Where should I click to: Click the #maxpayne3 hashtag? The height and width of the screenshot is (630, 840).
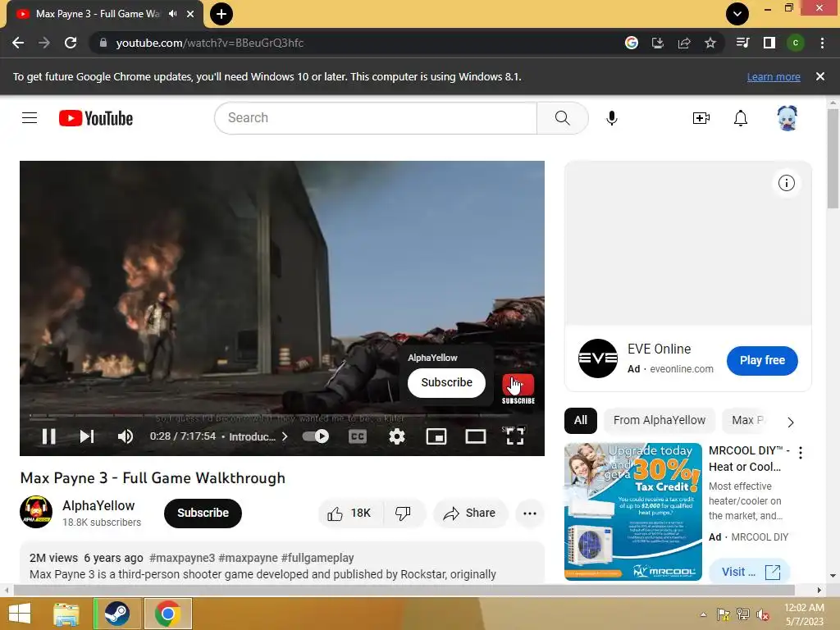coord(182,558)
